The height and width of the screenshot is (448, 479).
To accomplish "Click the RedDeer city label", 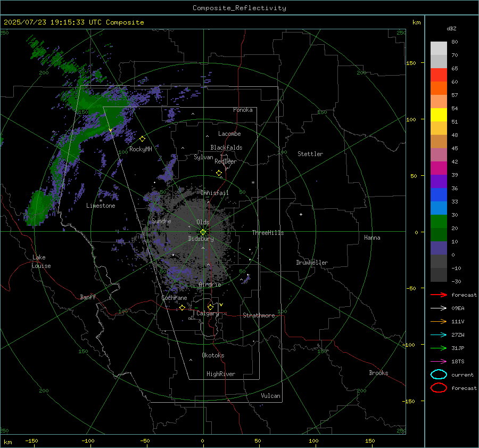I will pos(226,161).
